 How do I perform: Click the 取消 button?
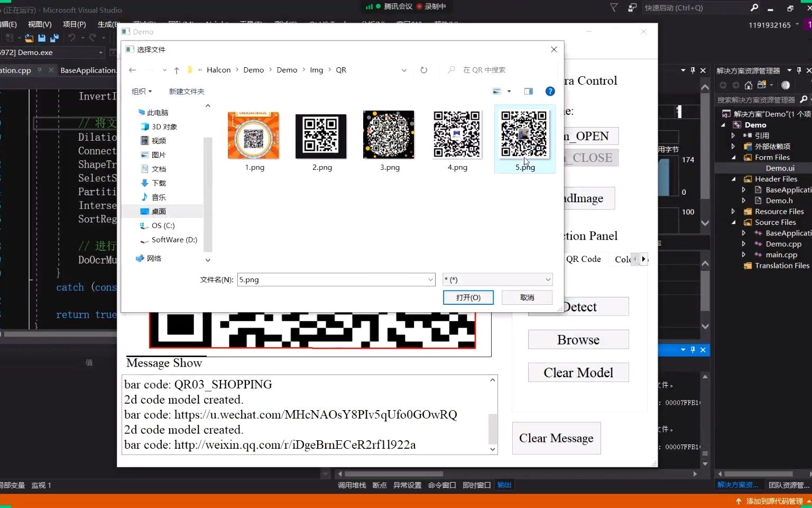click(527, 297)
